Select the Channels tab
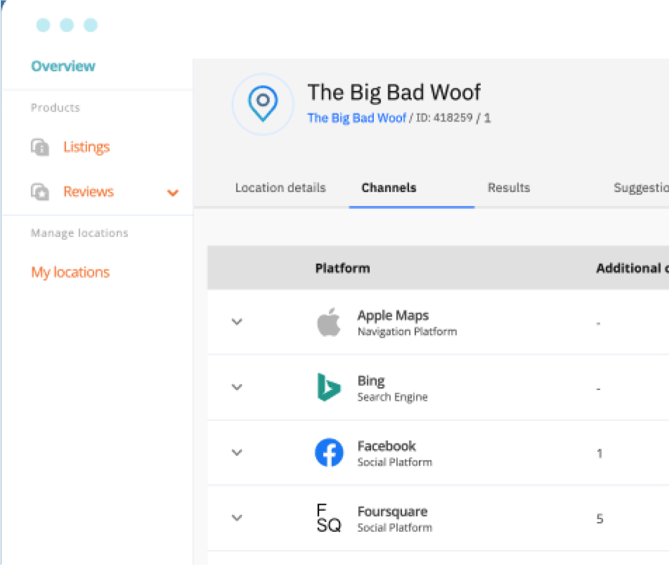This screenshot has height=565, width=669. click(389, 188)
